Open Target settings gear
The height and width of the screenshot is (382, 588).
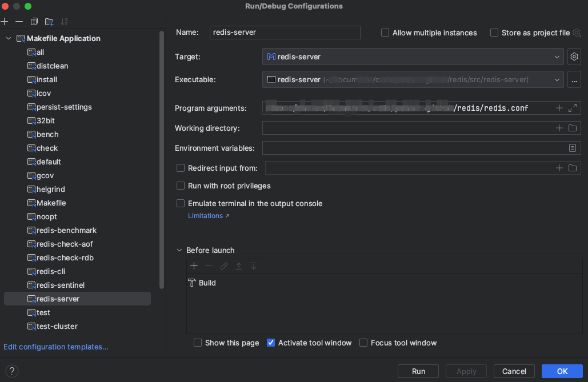click(574, 57)
